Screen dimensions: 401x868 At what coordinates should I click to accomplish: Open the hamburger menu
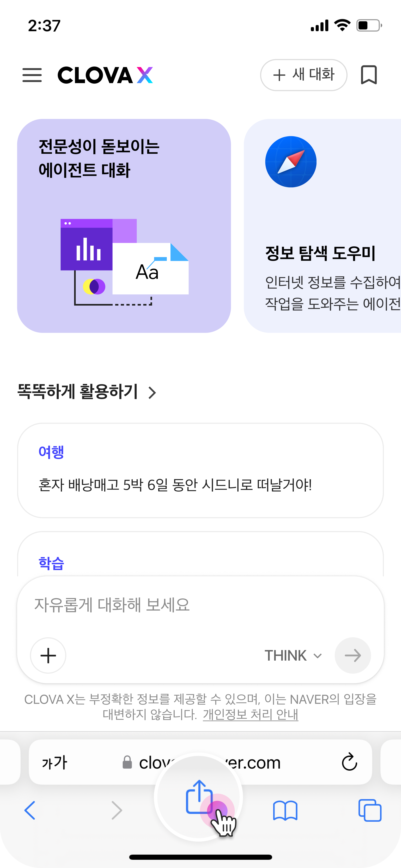coord(32,75)
